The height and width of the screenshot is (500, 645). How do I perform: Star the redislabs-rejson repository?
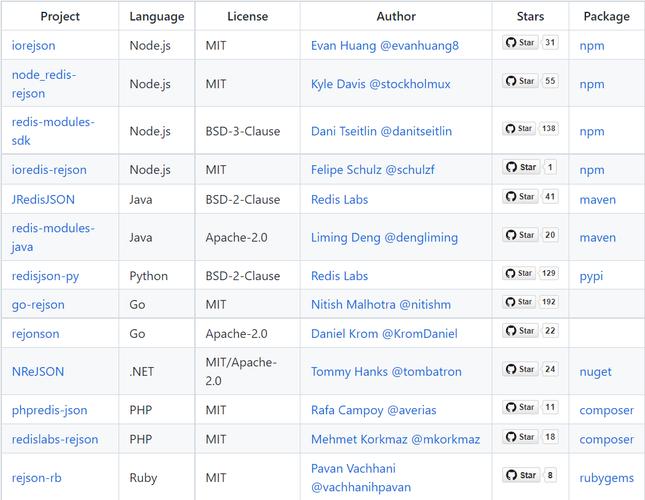coord(520,437)
